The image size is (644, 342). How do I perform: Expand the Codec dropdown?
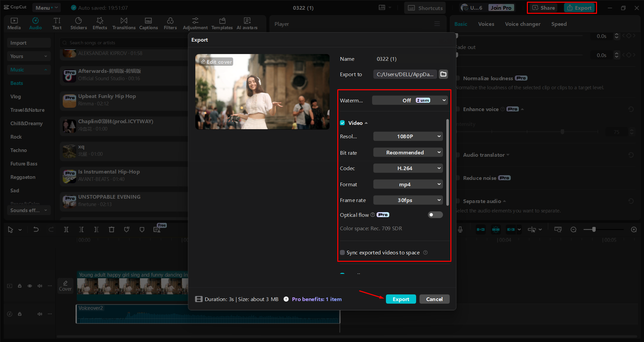407,168
